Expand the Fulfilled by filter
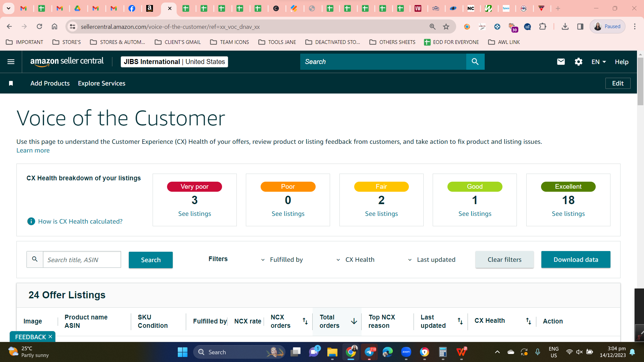The width and height of the screenshot is (644, 362). (x=282, y=260)
